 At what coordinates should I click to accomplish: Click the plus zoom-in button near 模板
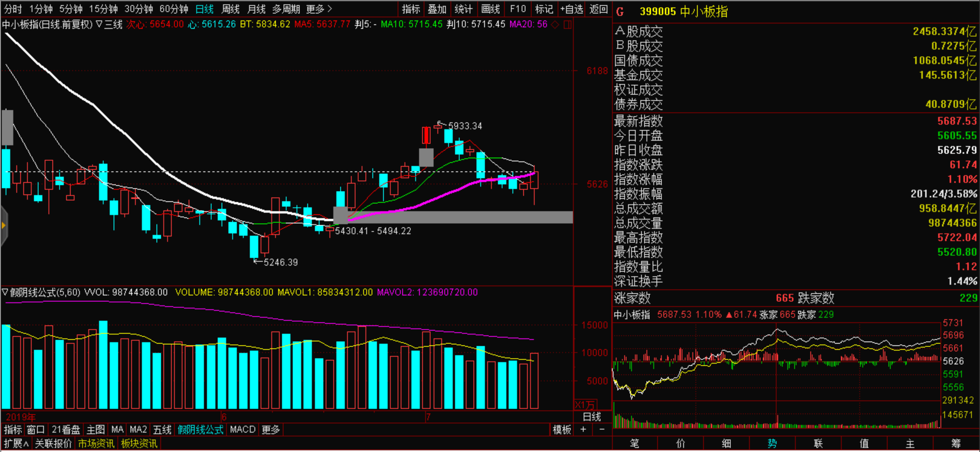[583, 430]
